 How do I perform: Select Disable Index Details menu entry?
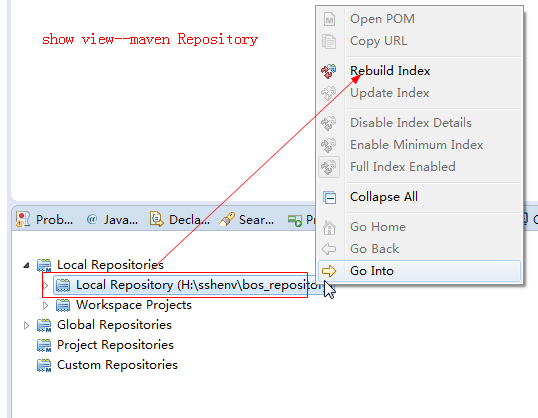click(x=419, y=123)
